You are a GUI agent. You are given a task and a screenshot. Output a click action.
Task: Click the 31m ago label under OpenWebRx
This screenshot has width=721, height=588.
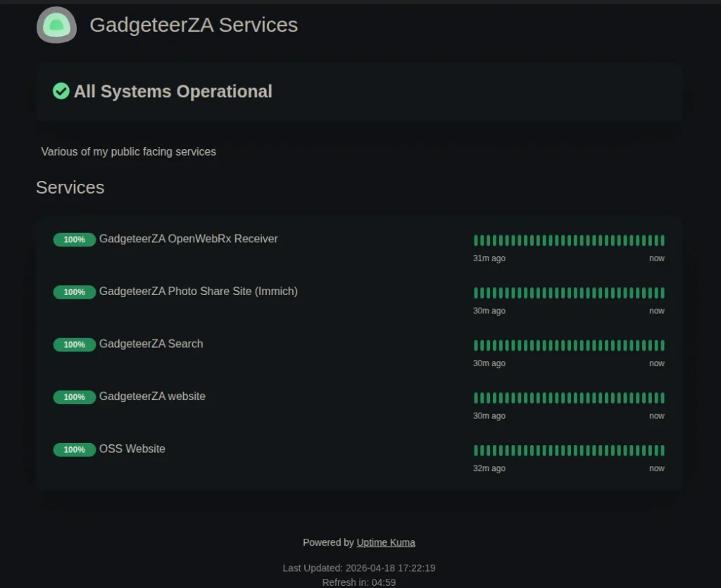[489, 258]
